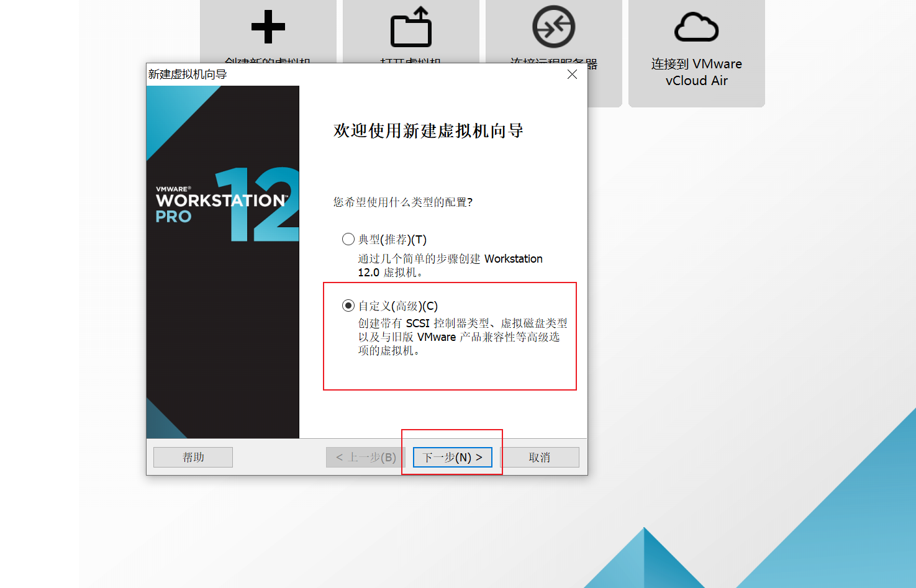Select the 自定义(高级)(C) radio button
This screenshot has width=916, height=588.
348,305
